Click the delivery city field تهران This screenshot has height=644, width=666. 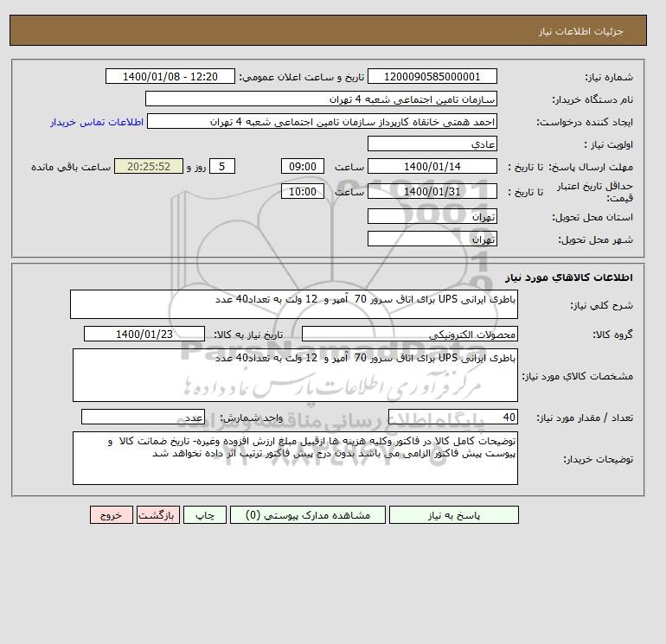coord(432,239)
